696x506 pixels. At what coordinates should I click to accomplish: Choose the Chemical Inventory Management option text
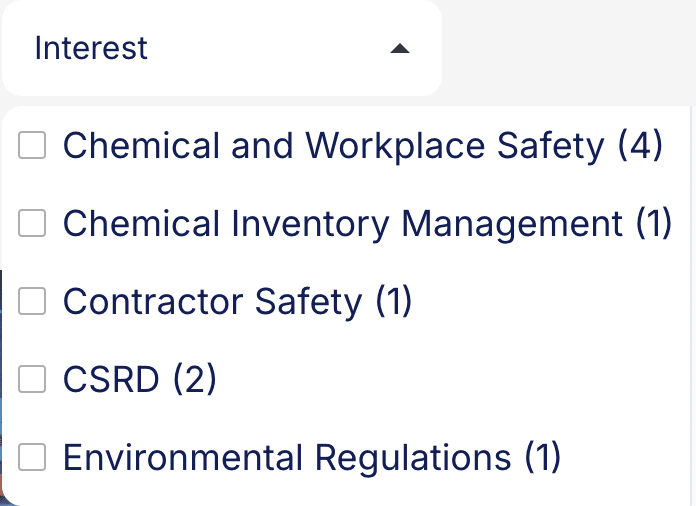(343, 224)
